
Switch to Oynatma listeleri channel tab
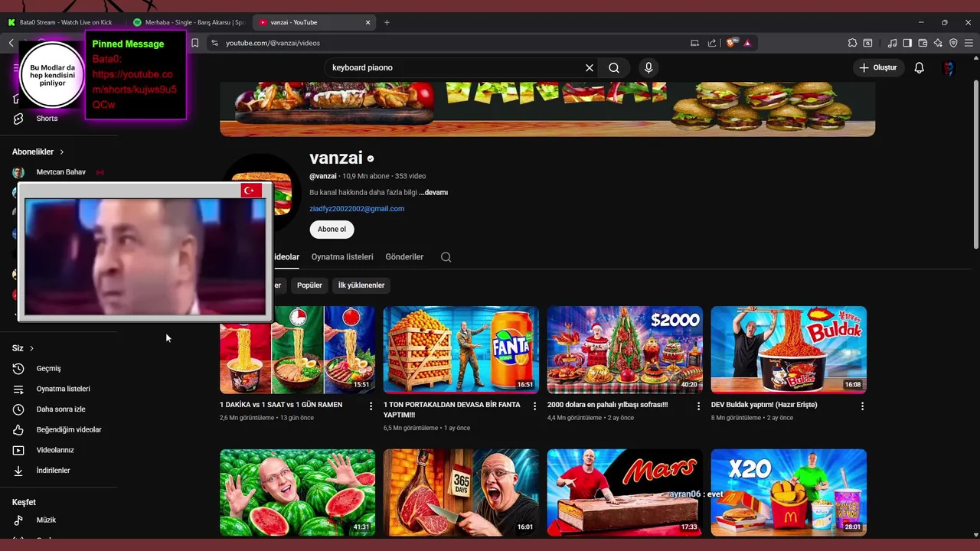pos(342,257)
